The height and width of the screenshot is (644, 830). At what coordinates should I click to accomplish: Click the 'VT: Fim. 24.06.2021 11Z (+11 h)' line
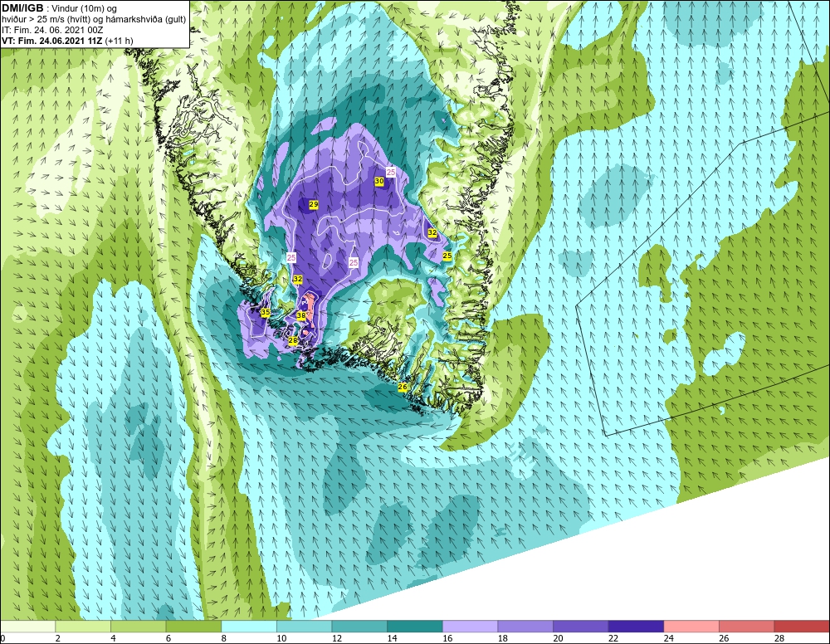pos(67,41)
